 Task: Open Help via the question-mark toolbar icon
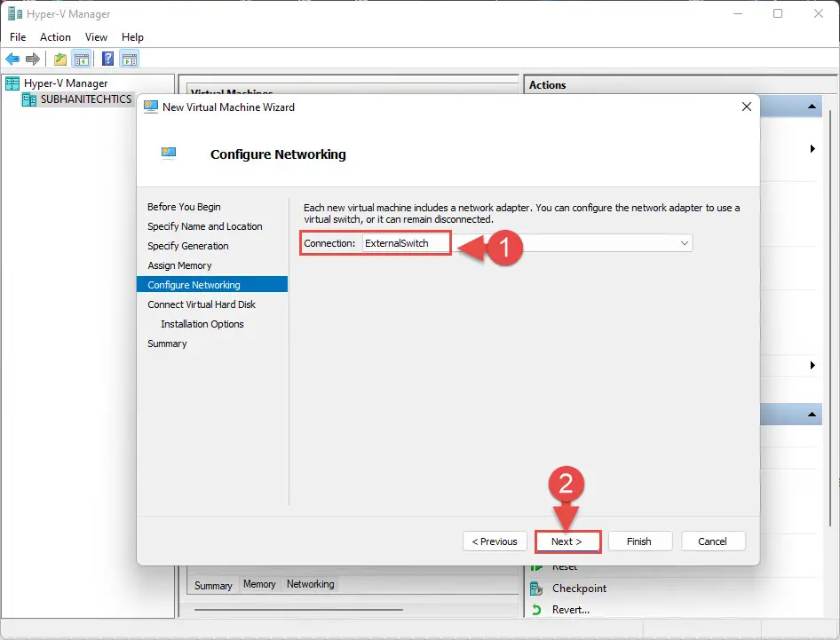(107, 59)
